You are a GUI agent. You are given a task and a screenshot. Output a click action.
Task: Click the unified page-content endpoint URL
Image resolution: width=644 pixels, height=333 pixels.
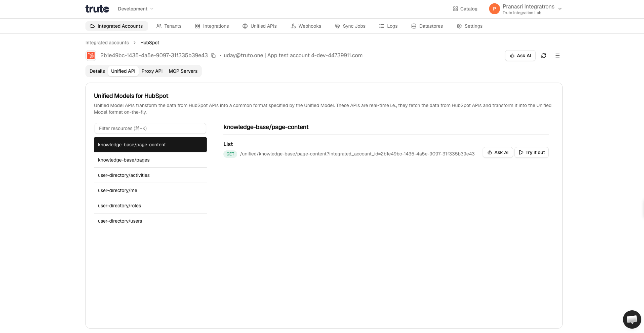pyautogui.click(x=357, y=154)
